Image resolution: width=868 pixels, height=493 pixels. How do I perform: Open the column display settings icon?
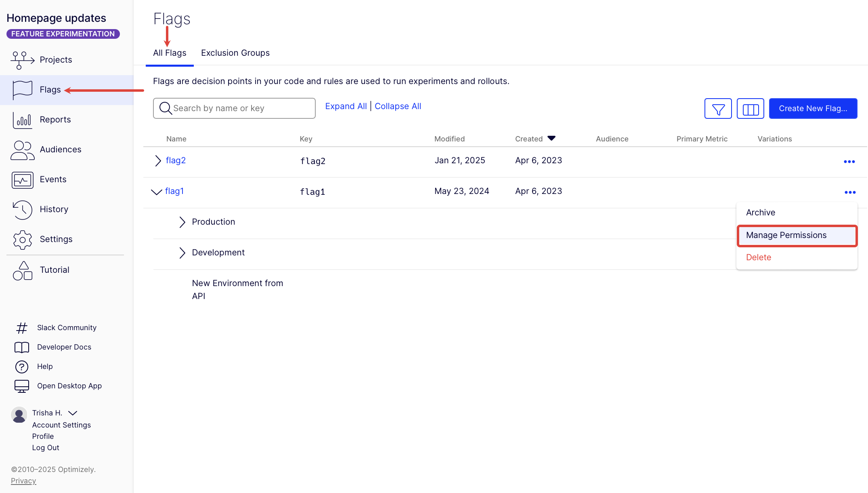(x=750, y=109)
